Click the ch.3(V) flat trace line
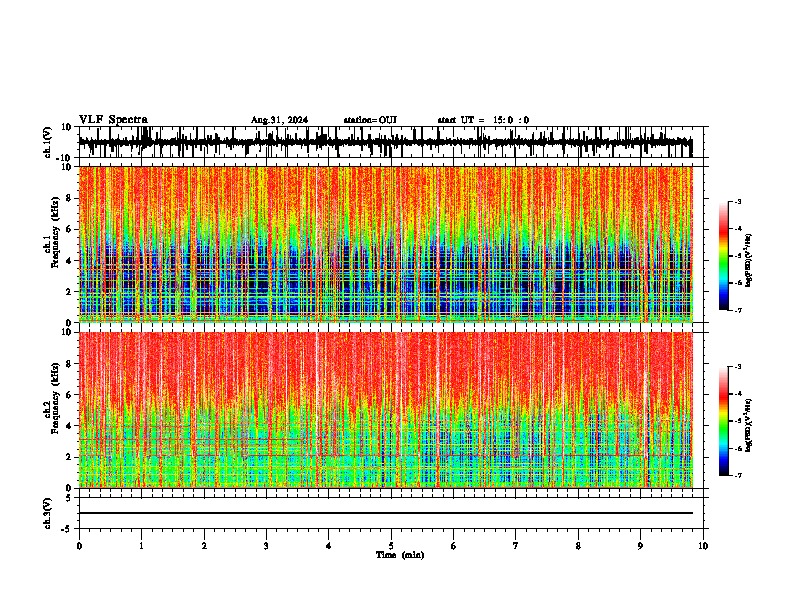This screenshot has width=792, height=612. tap(385, 513)
